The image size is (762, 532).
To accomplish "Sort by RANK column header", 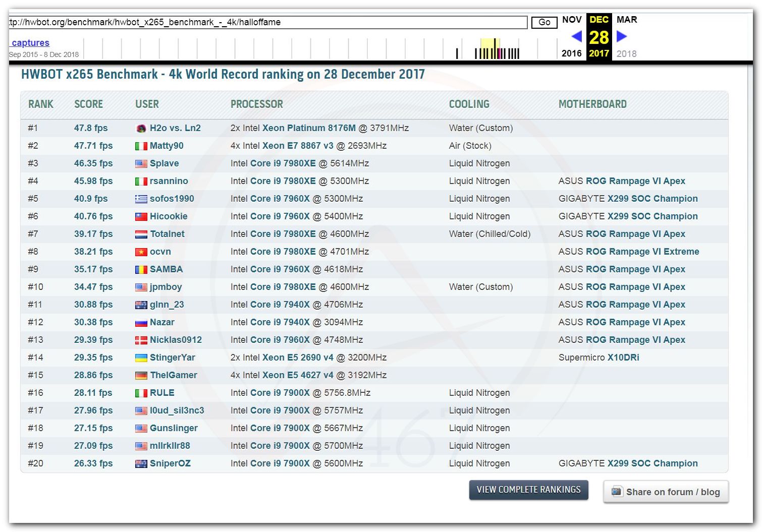I will (41, 104).
